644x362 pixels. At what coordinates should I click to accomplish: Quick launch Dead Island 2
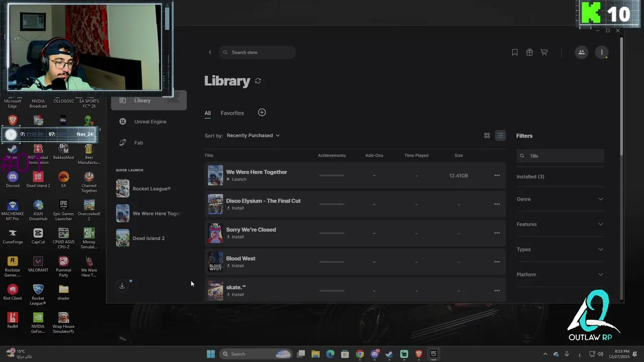[x=148, y=238]
